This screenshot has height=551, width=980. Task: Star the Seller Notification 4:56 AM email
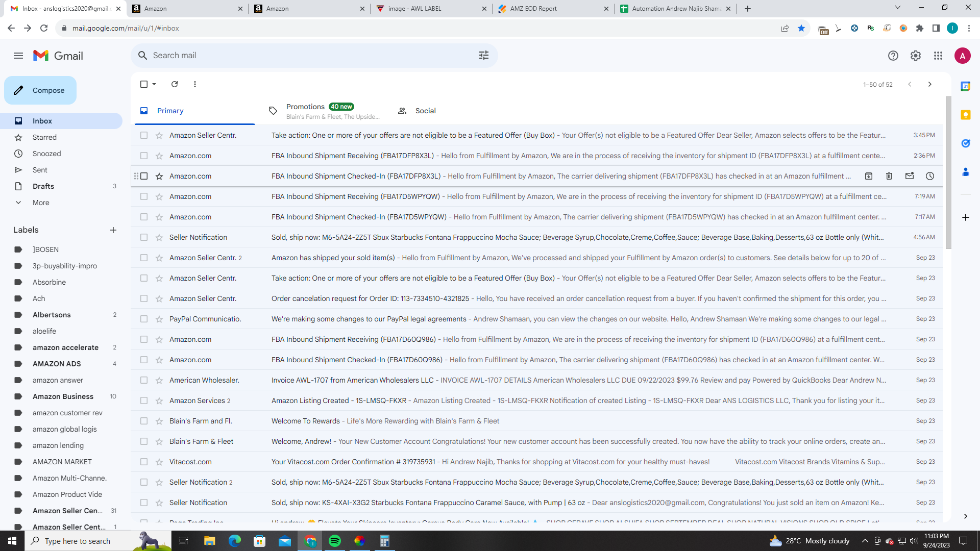tap(159, 237)
